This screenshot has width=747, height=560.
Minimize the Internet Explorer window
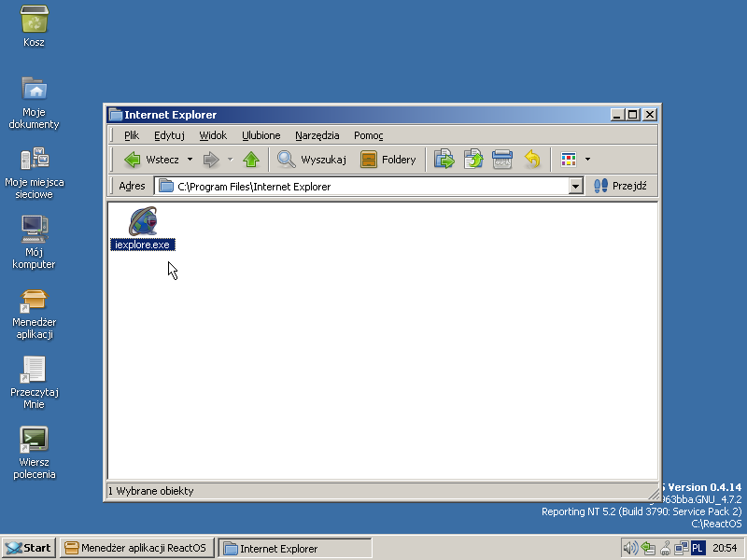[617, 115]
